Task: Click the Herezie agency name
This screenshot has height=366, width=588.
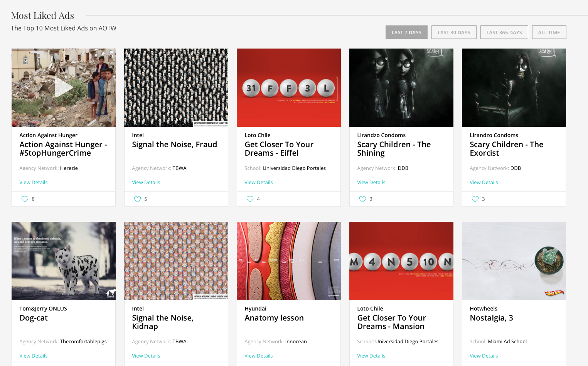Action: [69, 168]
